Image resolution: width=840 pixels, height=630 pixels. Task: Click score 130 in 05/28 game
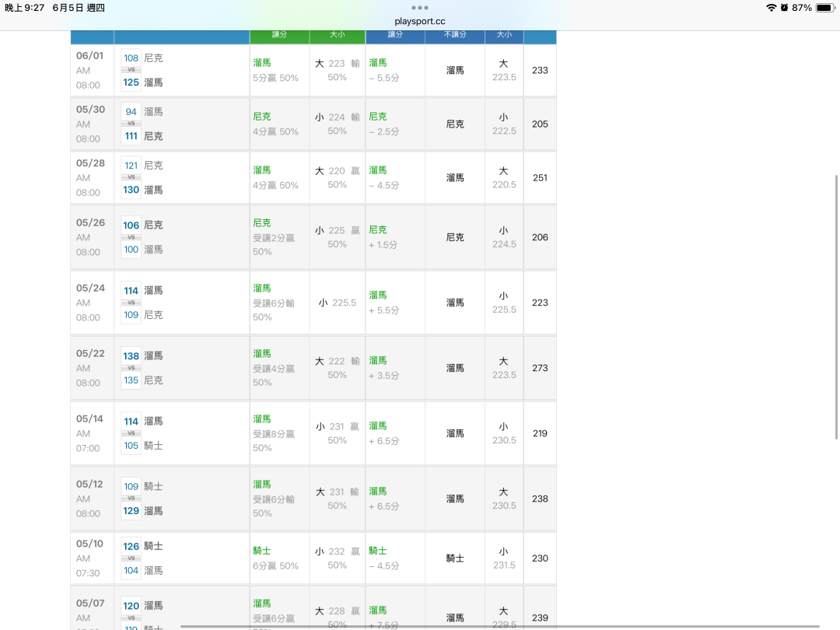click(131, 190)
